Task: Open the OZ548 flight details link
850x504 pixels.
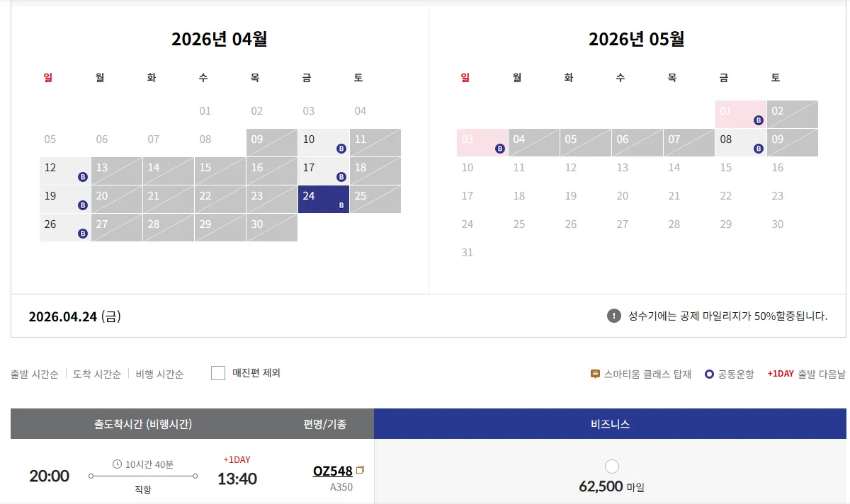Action: point(332,471)
